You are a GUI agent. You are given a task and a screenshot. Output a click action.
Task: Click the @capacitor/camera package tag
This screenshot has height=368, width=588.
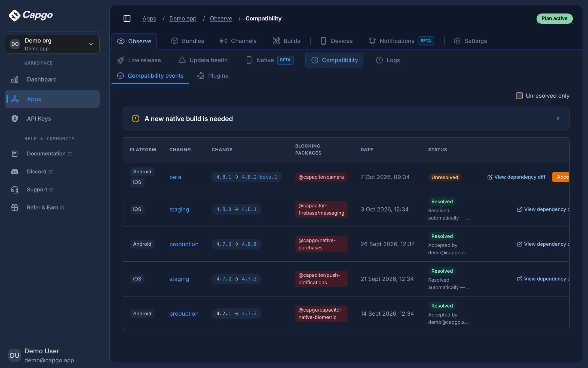pyautogui.click(x=321, y=177)
